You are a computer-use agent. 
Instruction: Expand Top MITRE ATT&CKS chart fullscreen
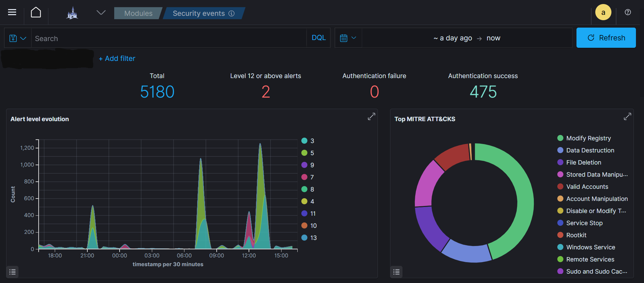tap(627, 116)
